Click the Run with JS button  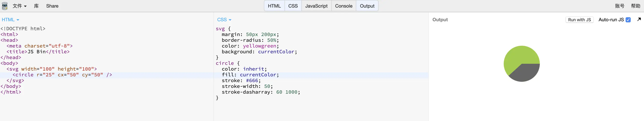pos(579,20)
